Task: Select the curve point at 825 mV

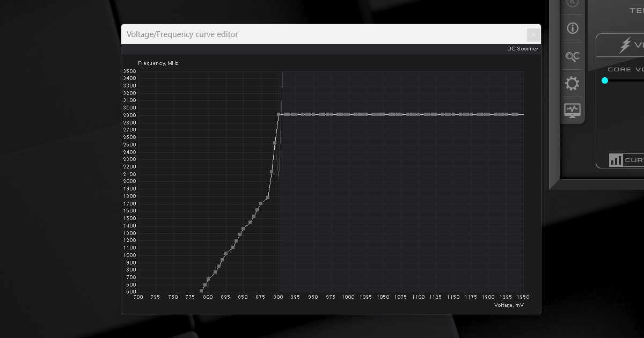Action: coord(226,254)
